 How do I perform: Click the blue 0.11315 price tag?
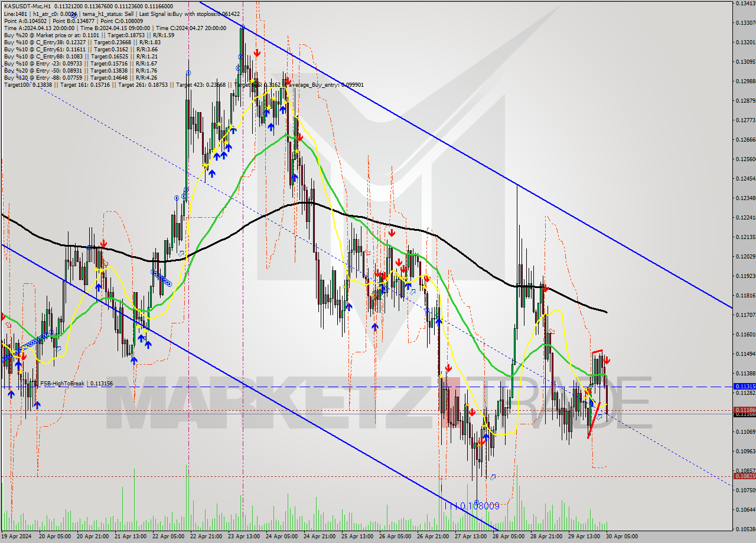coord(744,386)
